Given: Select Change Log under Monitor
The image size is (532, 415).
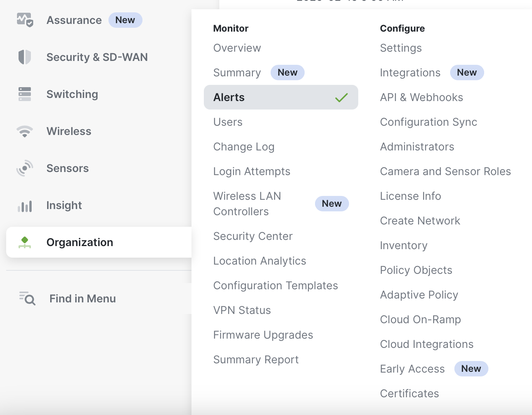Looking at the screenshot, I should 244,147.
